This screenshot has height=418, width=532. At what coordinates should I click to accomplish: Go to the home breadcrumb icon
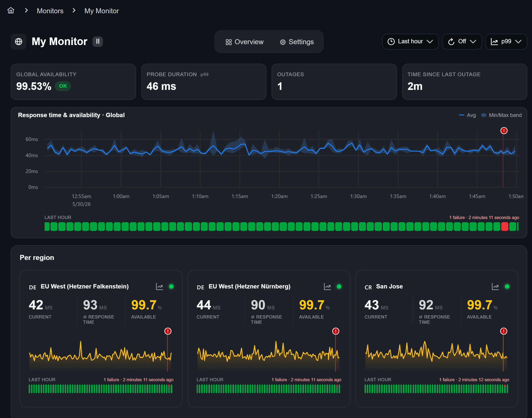[11, 10]
